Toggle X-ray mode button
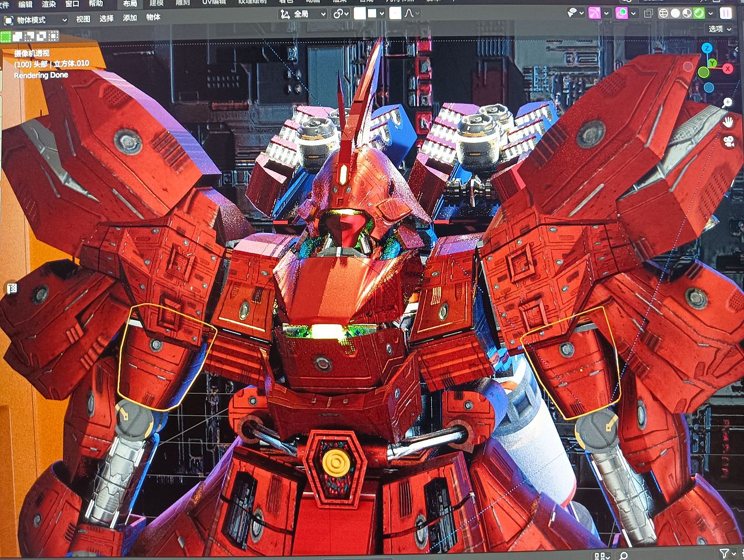744x560 pixels. tap(648, 13)
